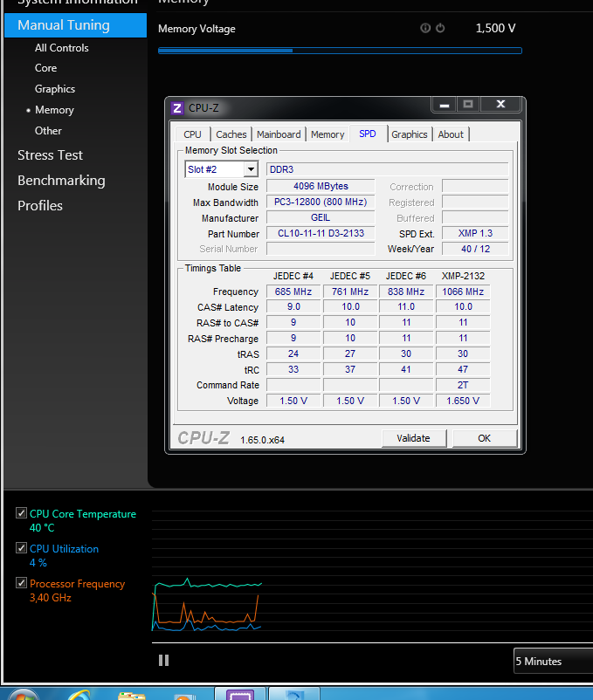
Task: Click the CL10-11-11 D3-2133 part number
Action: [321, 233]
